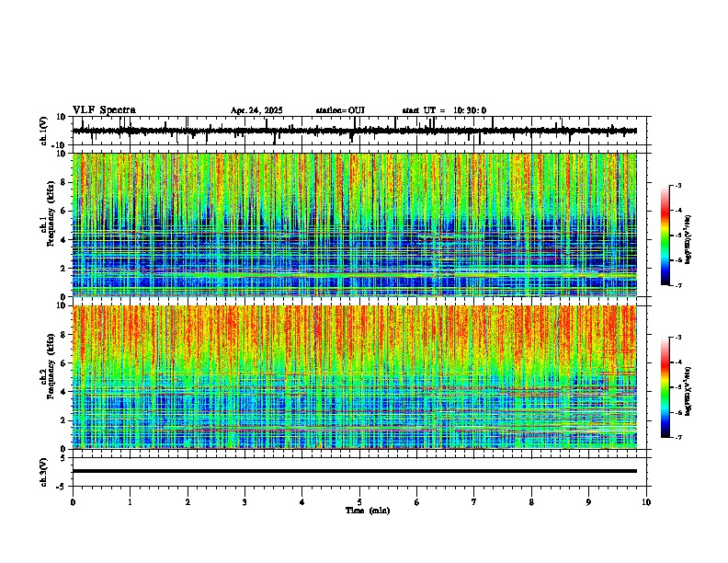Click the thick black ch.3 voltage line
Image resolution: width=728 pixels, height=563 pixels.
tap(355, 471)
